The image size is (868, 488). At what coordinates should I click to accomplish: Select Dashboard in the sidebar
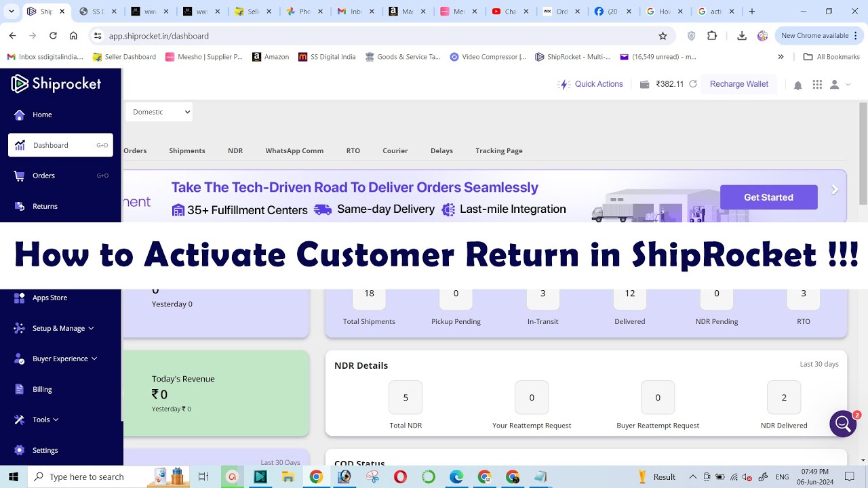tap(60, 145)
